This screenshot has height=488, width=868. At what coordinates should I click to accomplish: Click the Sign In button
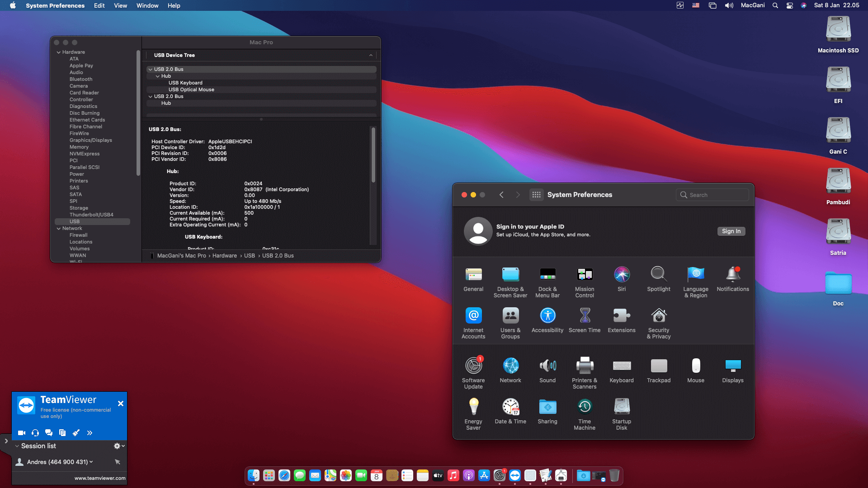click(731, 231)
